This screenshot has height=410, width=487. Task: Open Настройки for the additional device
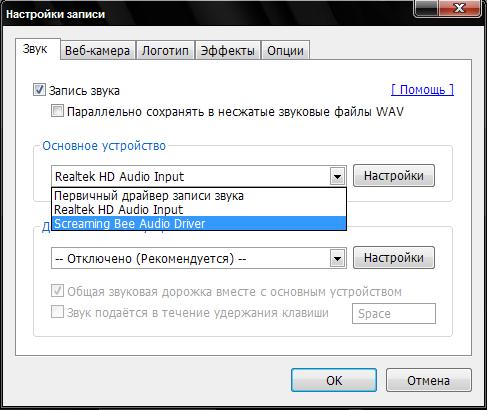pyautogui.click(x=394, y=258)
